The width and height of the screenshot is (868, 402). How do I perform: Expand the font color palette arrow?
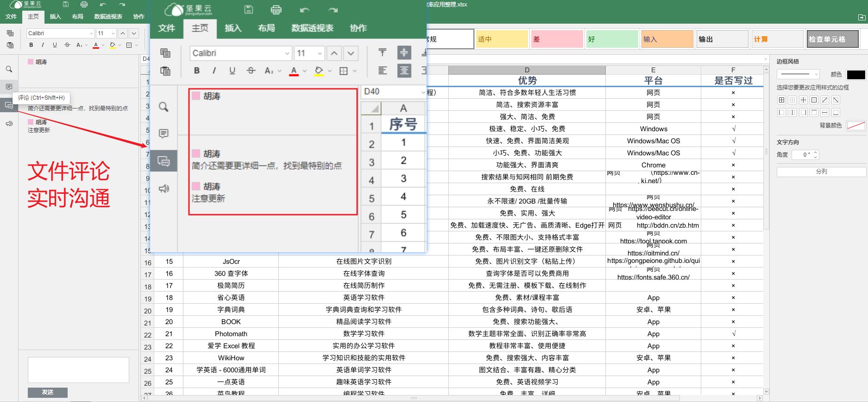103,45
